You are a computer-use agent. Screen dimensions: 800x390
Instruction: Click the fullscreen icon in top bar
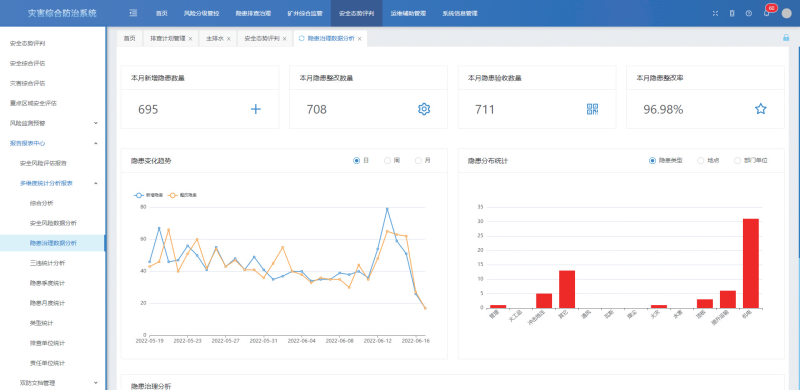(x=715, y=14)
